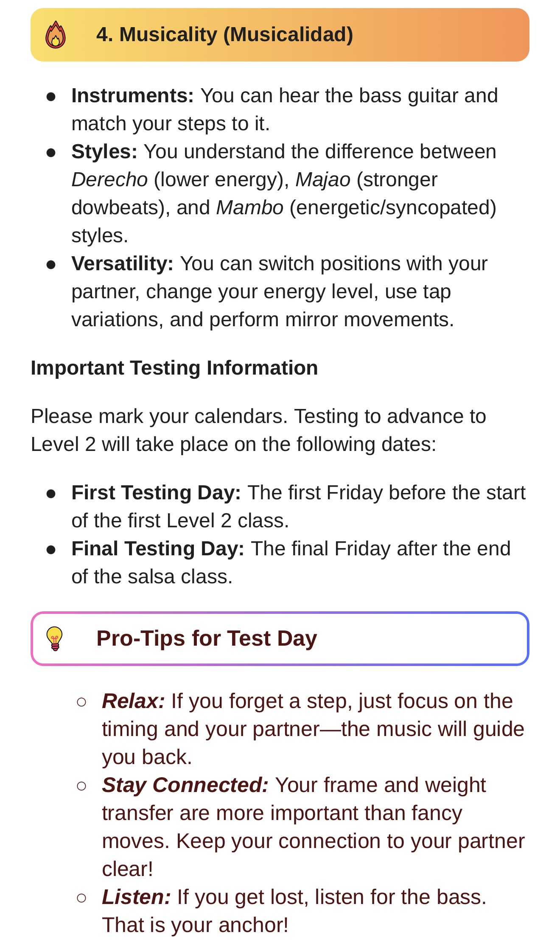560x946 pixels.
Task: Click the bold Versatility label
Action: (x=122, y=264)
